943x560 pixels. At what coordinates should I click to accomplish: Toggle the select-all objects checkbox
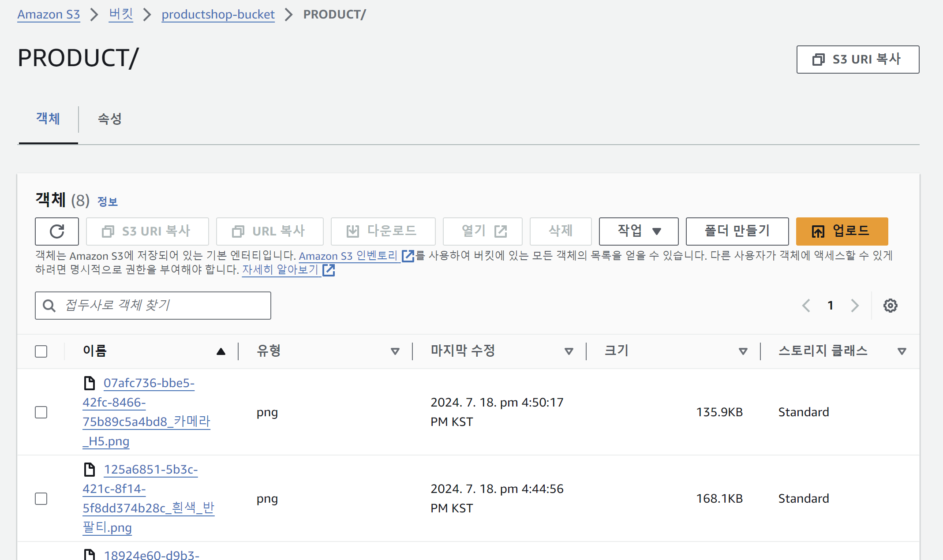41,351
